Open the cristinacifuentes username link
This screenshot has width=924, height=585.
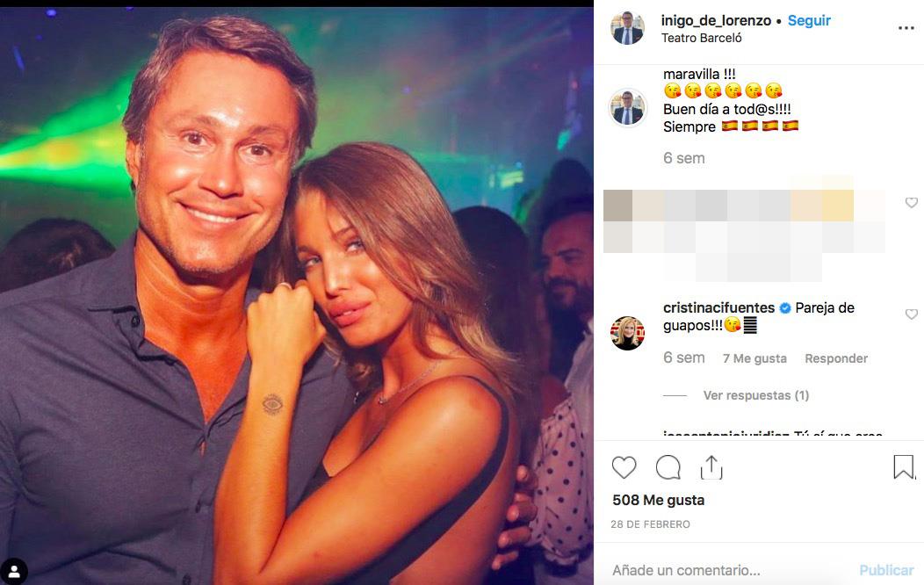(718, 307)
